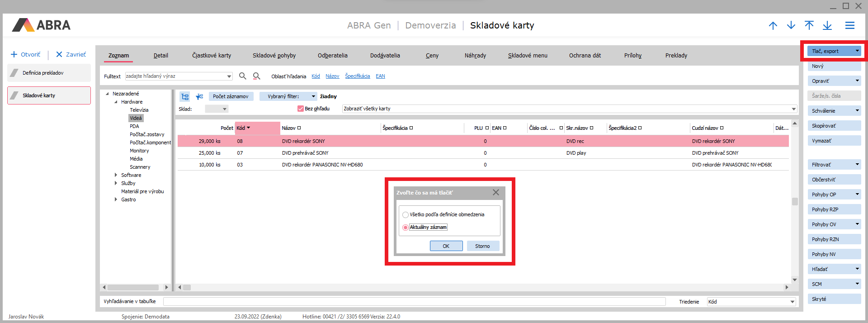Select 'Aktuálny záznam' radio button

(x=406, y=228)
